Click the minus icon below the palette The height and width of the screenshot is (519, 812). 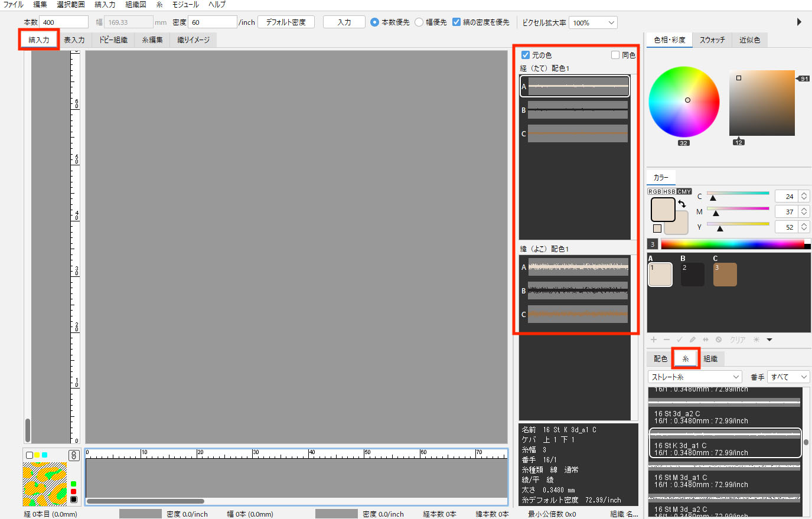tap(667, 340)
